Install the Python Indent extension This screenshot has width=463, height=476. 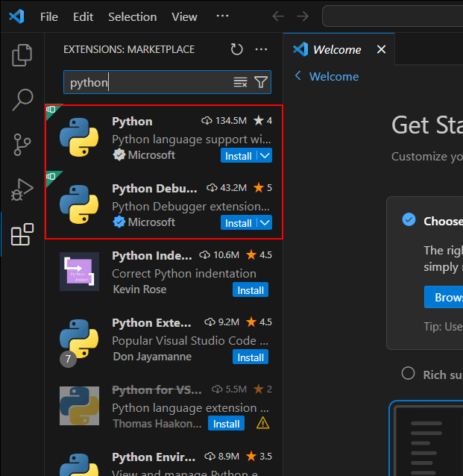(x=251, y=290)
